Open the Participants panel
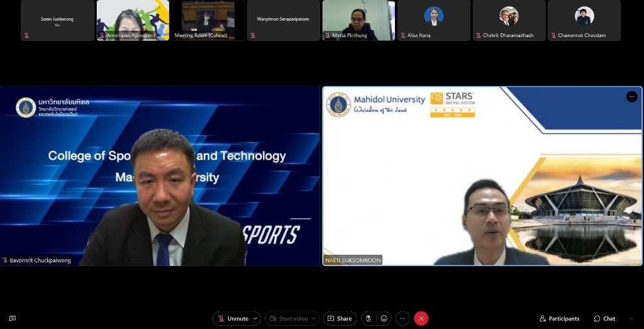Viewport: 644px width, 329px height. pyautogui.click(x=559, y=318)
